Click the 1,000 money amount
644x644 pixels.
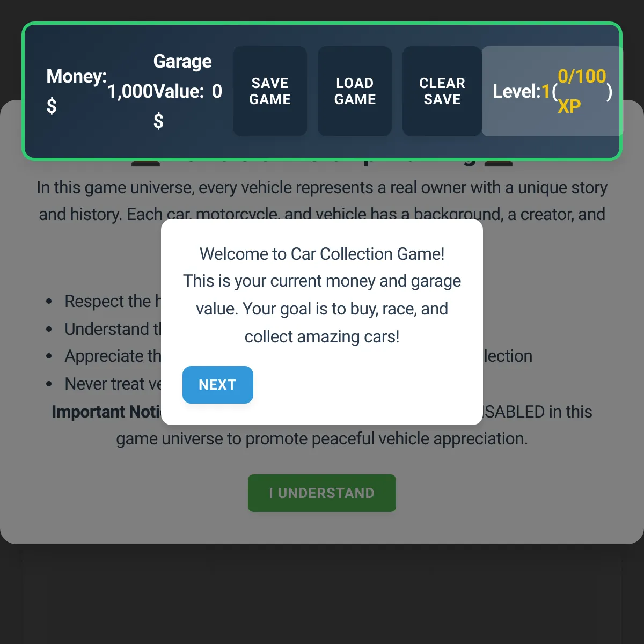click(x=130, y=91)
